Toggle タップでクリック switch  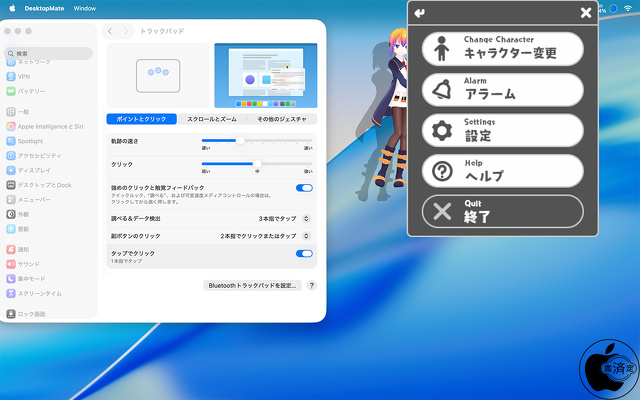[x=304, y=253]
